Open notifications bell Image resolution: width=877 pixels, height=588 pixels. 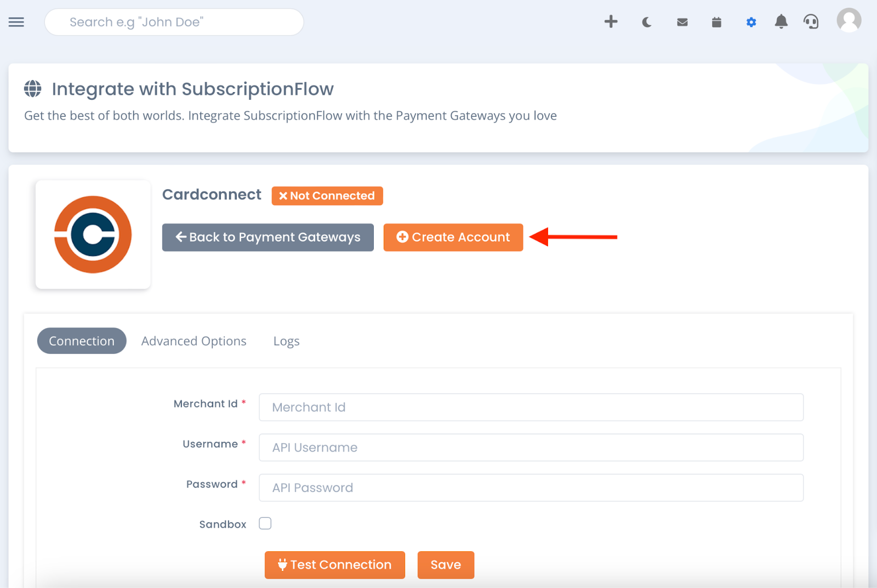click(781, 21)
